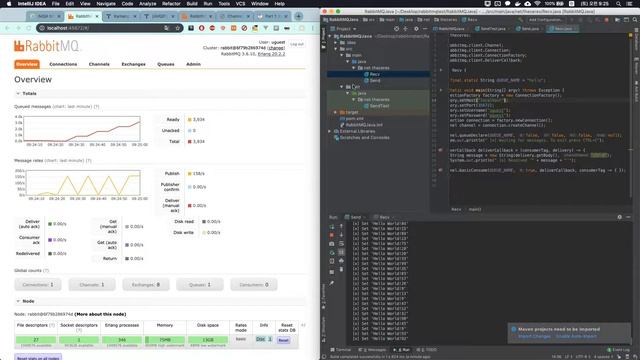
Task: Print console output icon
Action: 342,261
